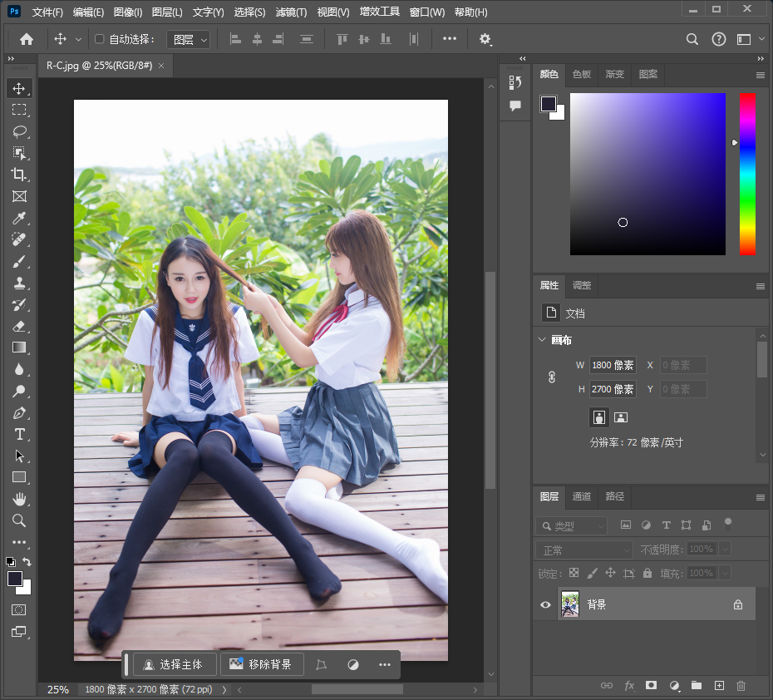Select the Type tool

[x=18, y=434]
